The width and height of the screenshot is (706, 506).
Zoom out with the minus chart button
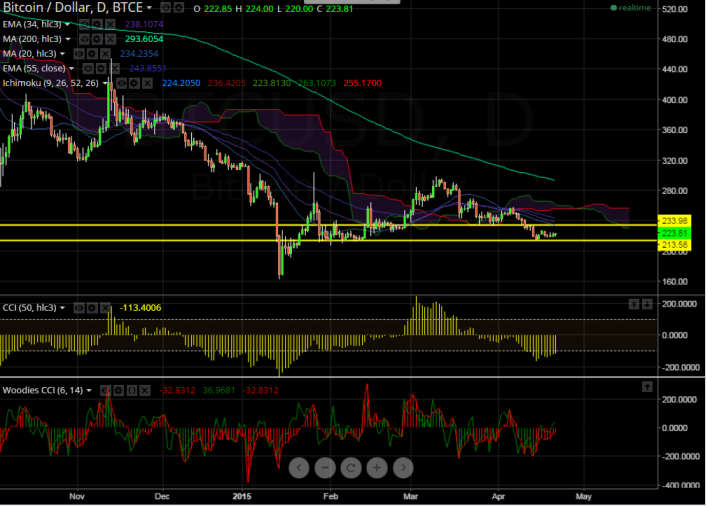click(325, 468)
